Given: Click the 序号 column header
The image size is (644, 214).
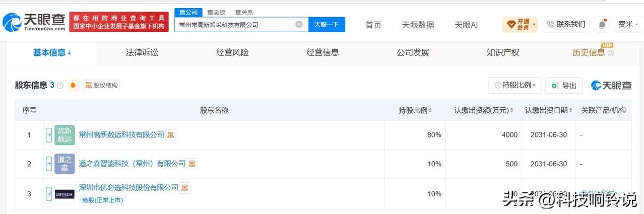Looking at the screenshot, I should click(29, 110).
